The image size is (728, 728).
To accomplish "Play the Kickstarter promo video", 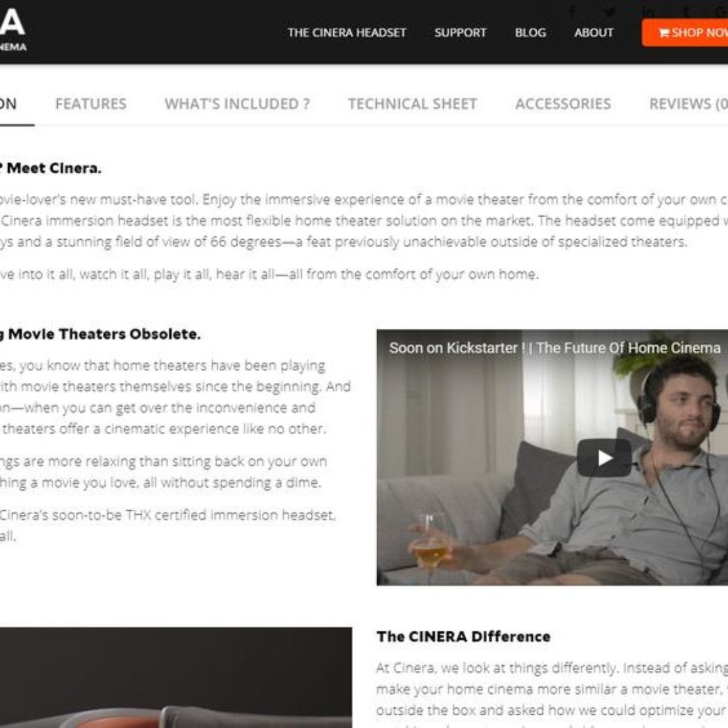I will (604, 458).
